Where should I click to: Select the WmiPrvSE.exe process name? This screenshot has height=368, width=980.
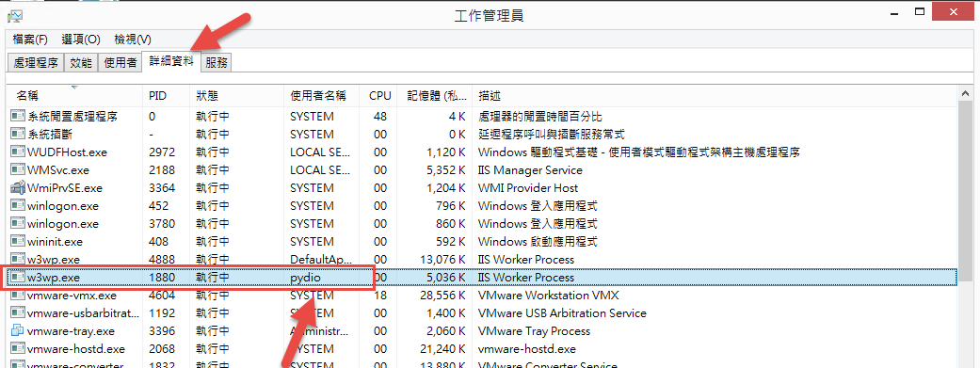[64, 187]
